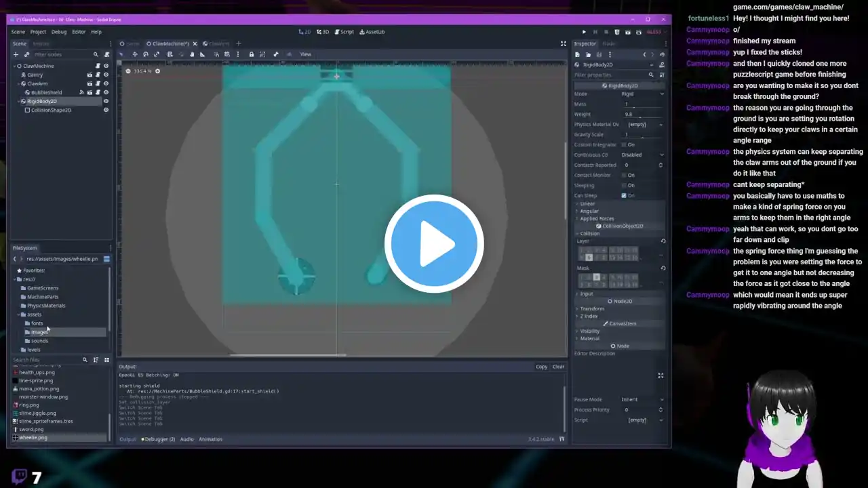This screenshot has width=868, height=488.
Task: Open the script attached to ClawMachine node
Action: coord(98,66)
